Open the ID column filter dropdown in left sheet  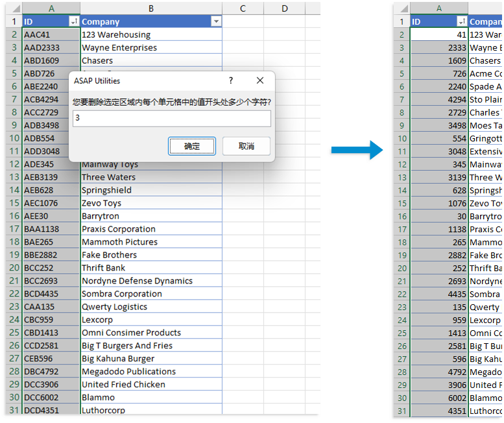click(74, 21)
